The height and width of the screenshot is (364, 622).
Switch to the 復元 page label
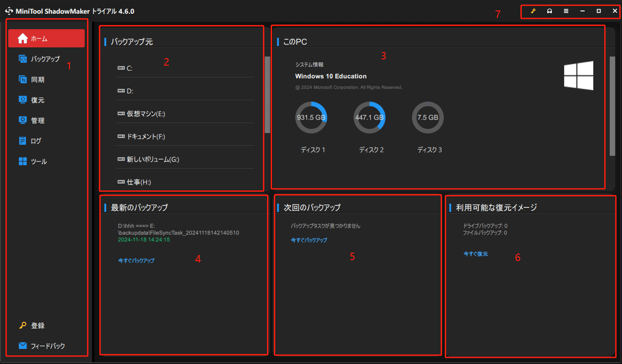(38, 100)
